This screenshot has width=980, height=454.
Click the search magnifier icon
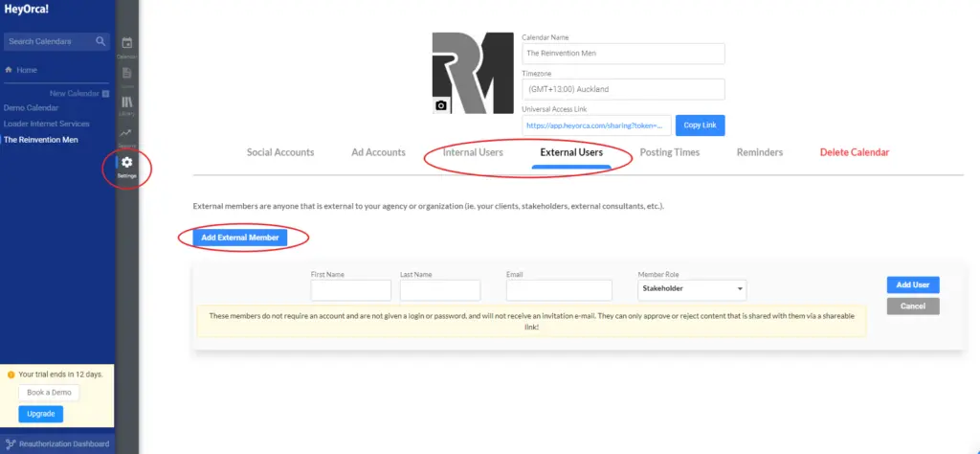pyautogui.click(x=100, y=41)
